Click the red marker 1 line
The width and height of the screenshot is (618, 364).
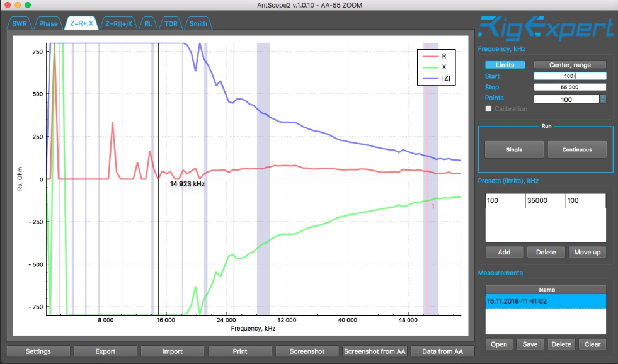pos(428,177)
